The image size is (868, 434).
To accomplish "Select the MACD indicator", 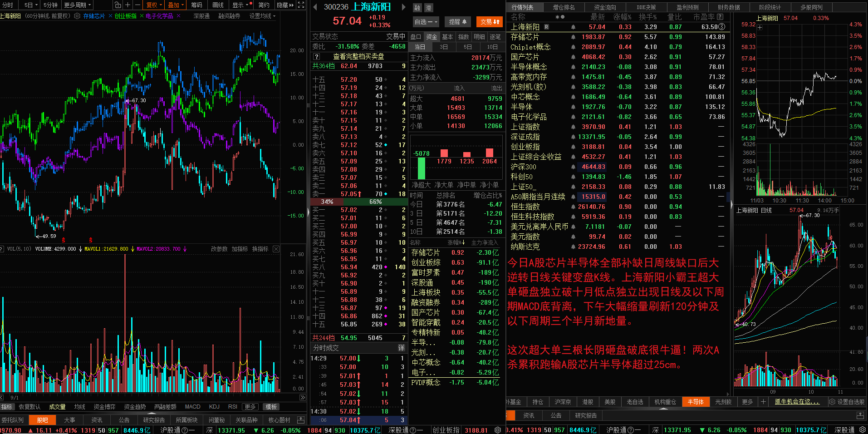I will click(x=192, y=407).
